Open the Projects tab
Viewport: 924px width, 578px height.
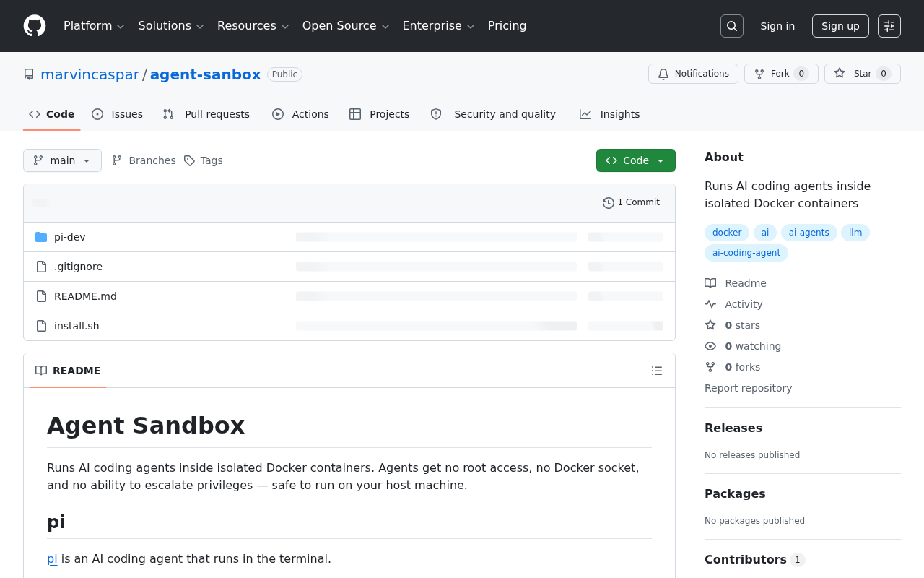tap(379, 114)
